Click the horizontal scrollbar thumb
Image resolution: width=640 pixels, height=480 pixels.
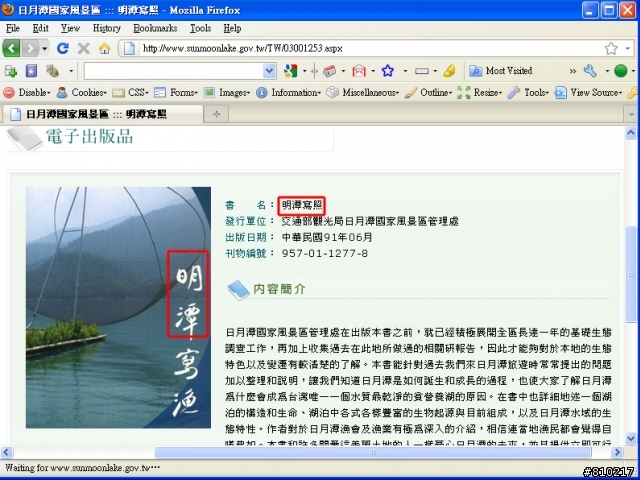[373, 452]
